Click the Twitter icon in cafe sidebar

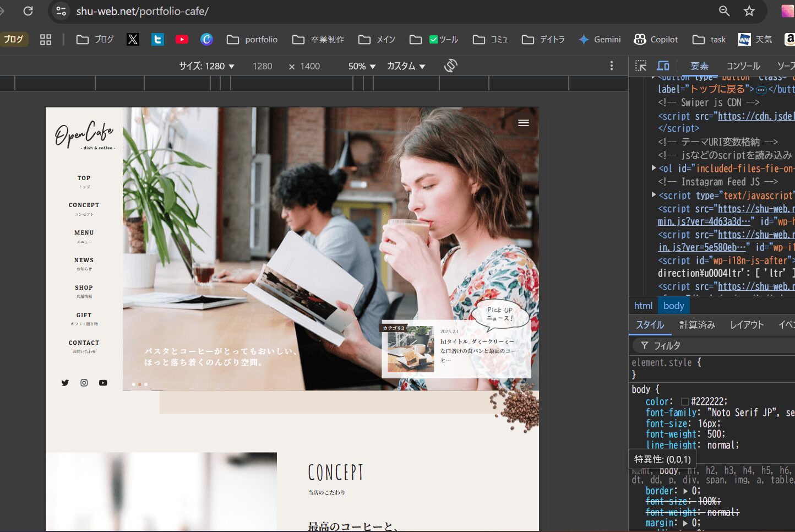[x=65, y=383]
